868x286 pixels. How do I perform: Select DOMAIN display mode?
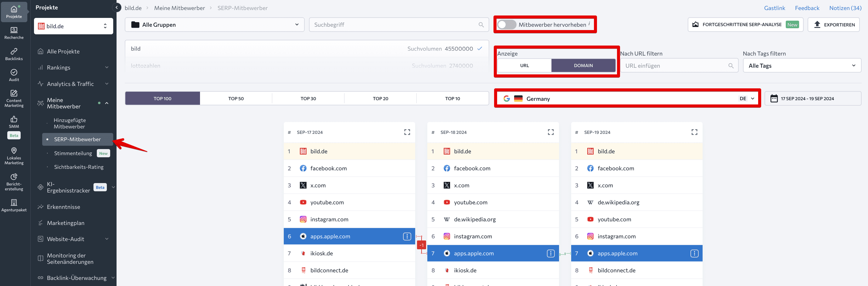583,66
